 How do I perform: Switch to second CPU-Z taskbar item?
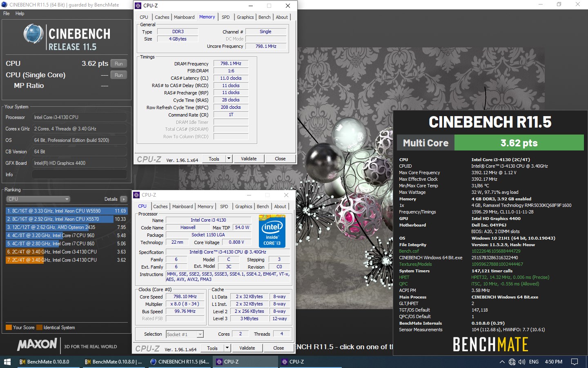point(310,362)
